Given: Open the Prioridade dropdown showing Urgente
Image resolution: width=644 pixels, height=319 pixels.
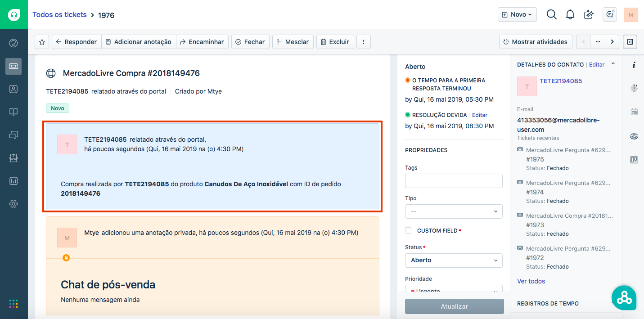Looking at the screenshot, I should [454, 289].
